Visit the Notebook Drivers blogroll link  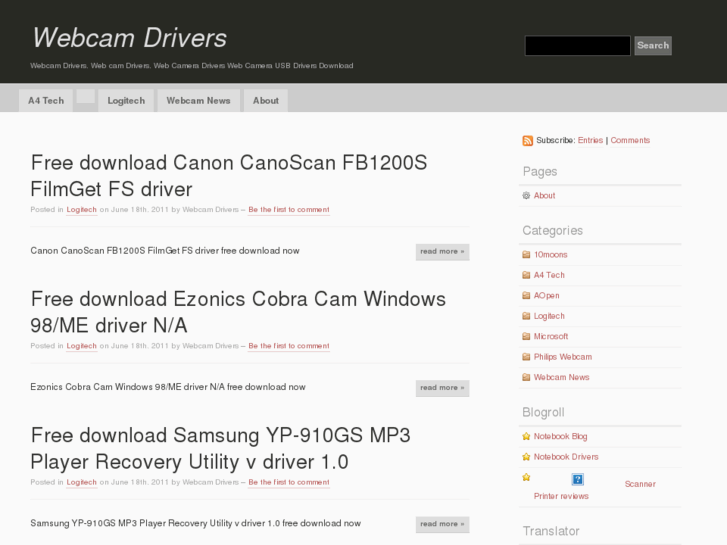[x=566, y=457]
